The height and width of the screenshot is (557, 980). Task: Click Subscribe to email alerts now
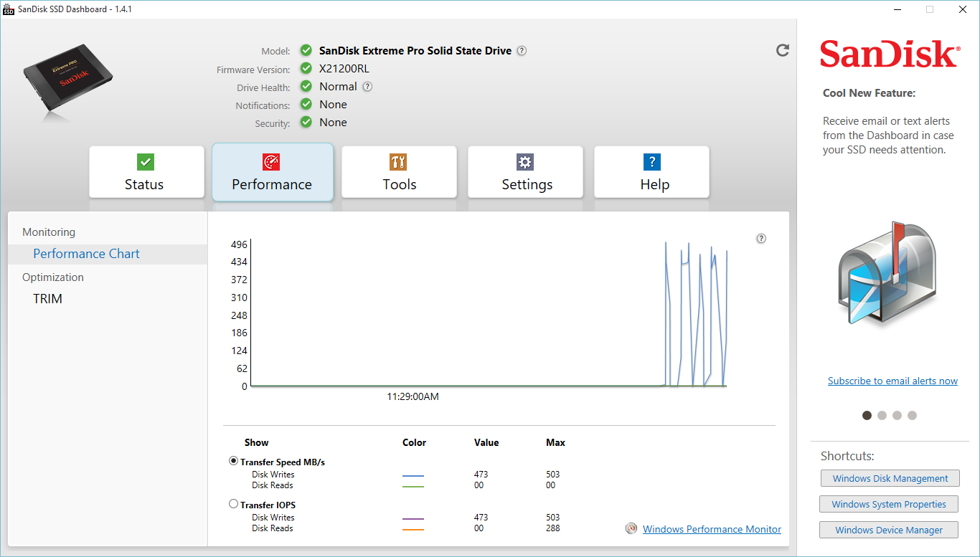coord(892,381)
